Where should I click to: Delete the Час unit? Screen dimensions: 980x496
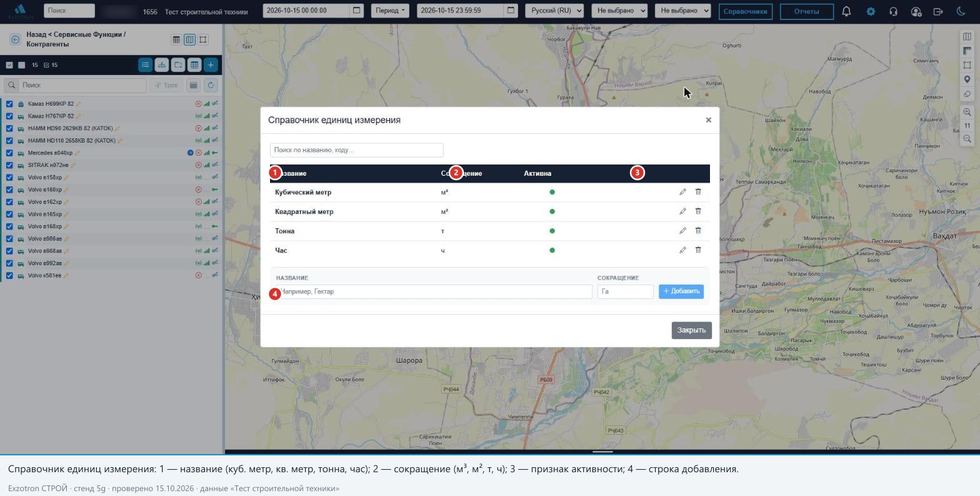(698, 250)
